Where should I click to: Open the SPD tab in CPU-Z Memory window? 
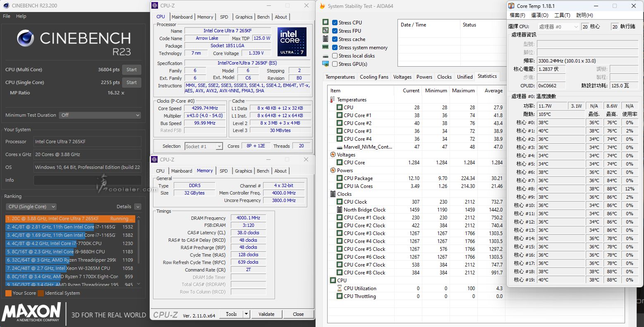point(224,171)
